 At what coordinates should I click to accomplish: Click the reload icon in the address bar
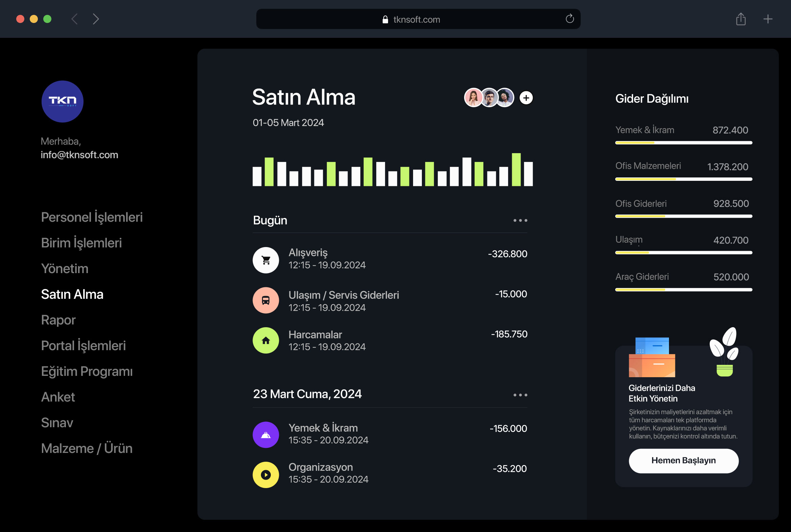570,19
